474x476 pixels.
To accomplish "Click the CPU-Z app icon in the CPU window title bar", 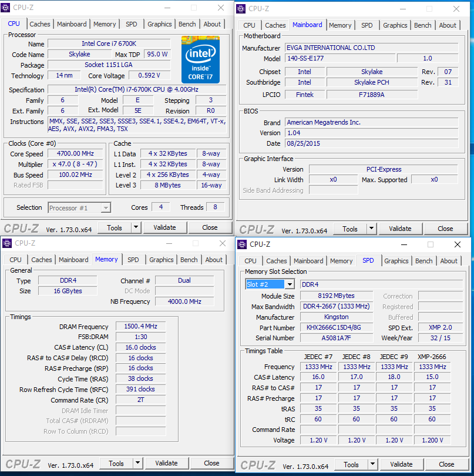I will [x=5, y=8].
